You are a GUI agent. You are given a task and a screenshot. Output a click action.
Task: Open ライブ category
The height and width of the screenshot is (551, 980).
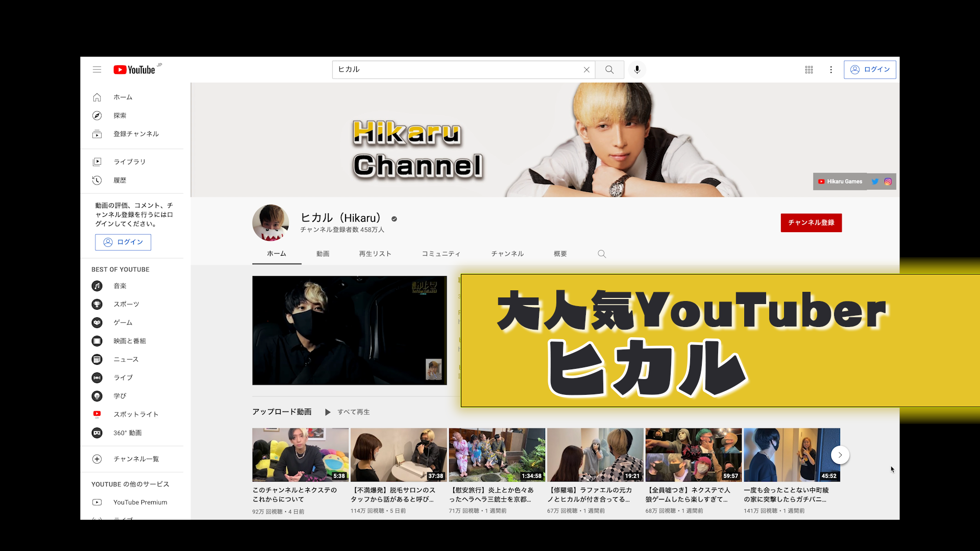(132, 378)
